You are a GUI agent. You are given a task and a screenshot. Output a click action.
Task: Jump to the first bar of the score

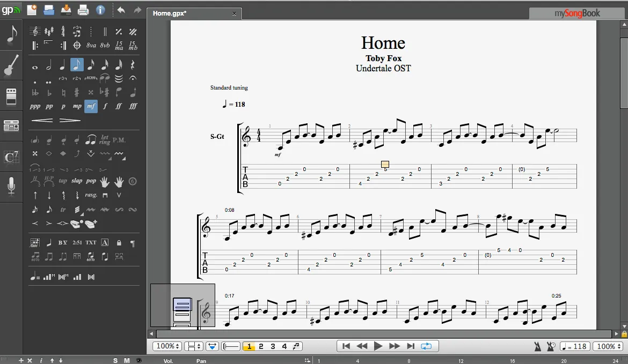(x=346, y=346)
